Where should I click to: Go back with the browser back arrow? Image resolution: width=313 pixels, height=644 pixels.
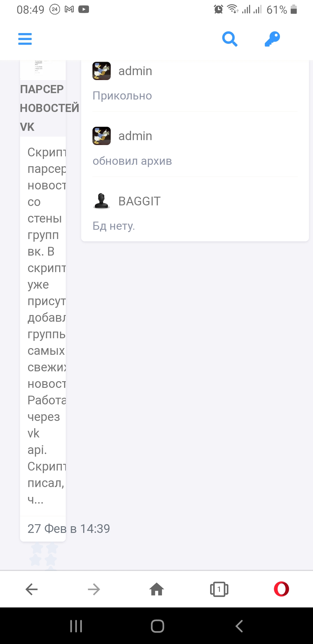tap(32, 589)
